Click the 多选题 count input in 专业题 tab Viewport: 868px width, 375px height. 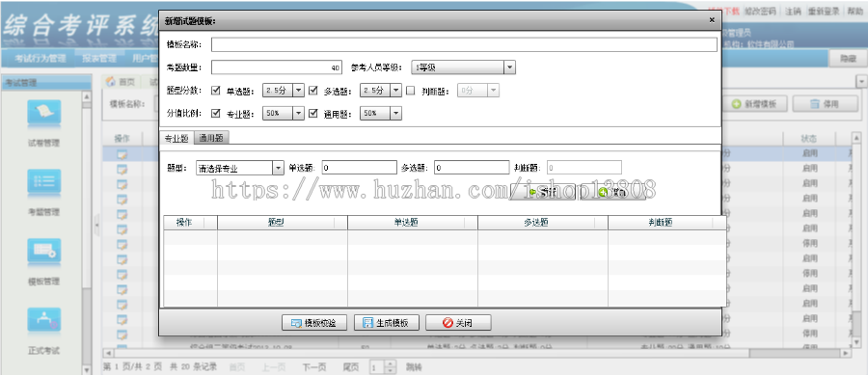click(472, 168)
